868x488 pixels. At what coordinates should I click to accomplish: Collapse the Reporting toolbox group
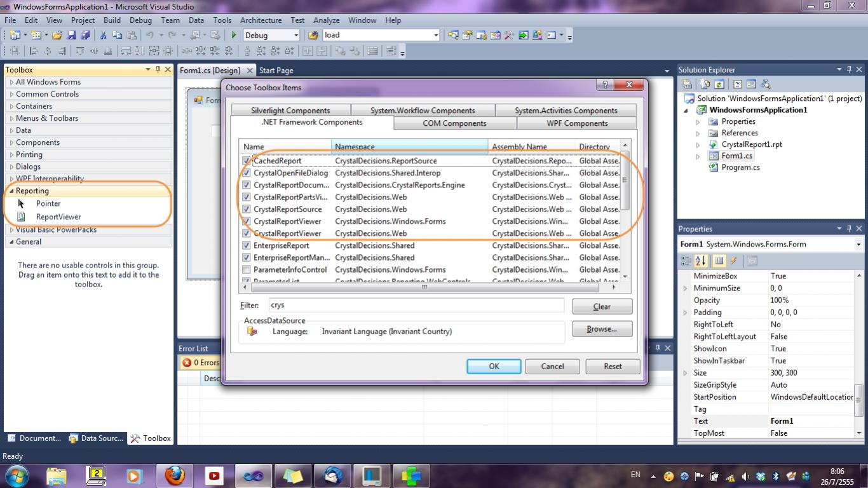[x=11, y=191]
